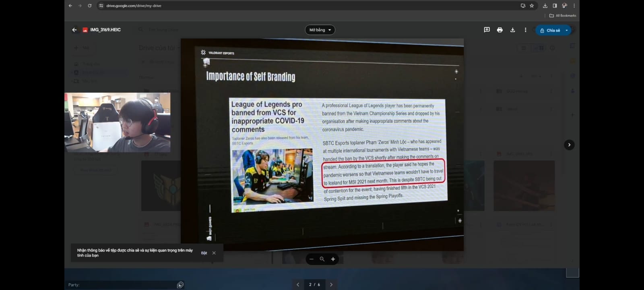Open the Mở bằng dropdown
This screenshot has width=644, height=290.
320,30
